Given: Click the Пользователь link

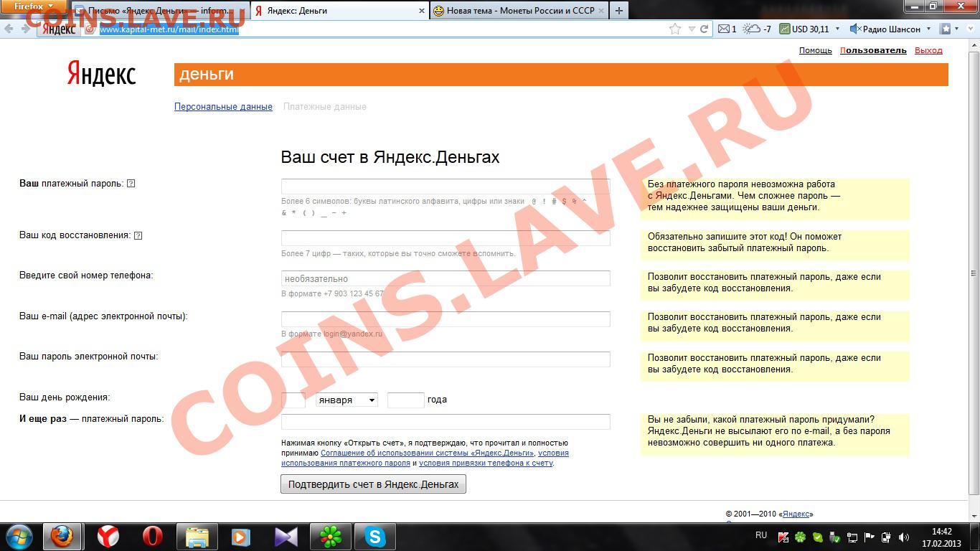Looking at the screenshot, I should coord(873,50).
